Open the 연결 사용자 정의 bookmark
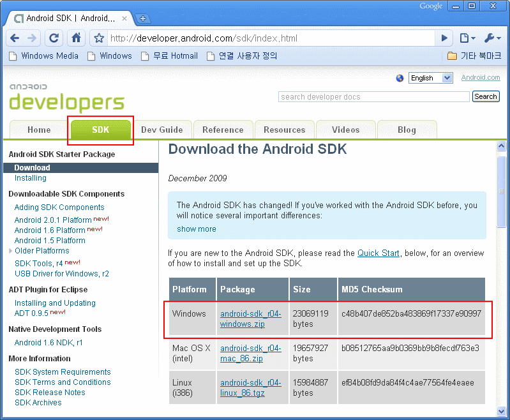 (242, 56)
